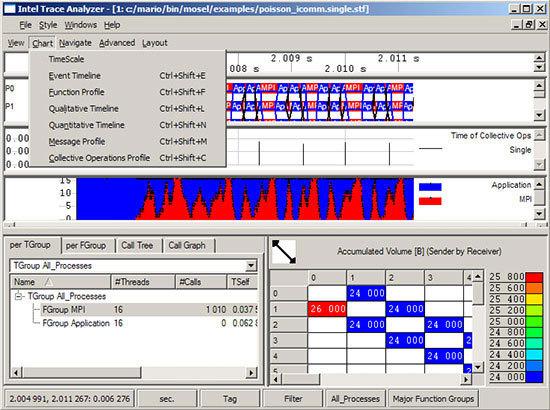Click the P1 process label
This screenshot has height=410, width=550.
[9, 106]
